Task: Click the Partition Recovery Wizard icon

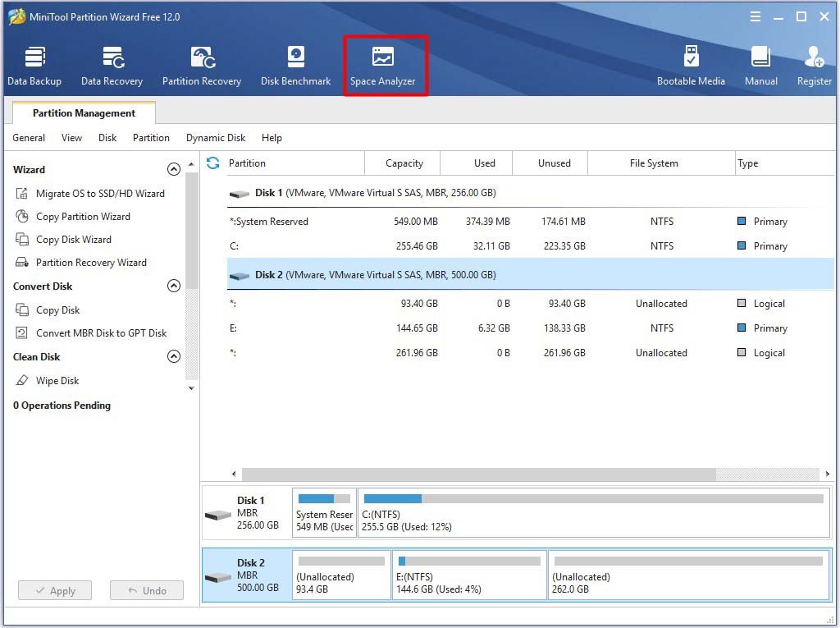Action: [22, 262]
